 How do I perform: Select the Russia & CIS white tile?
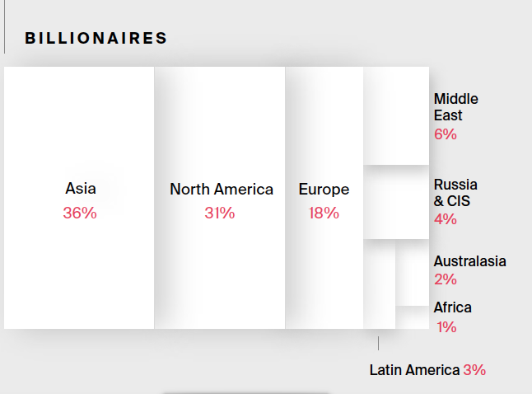(396, 202)
